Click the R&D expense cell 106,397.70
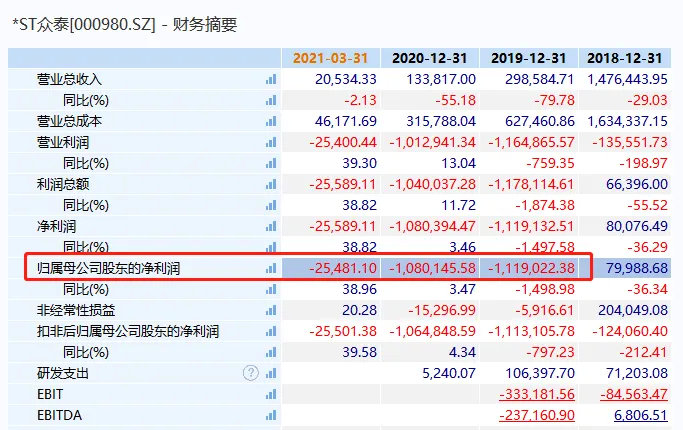Image resolution: width=683 pixels, height=430 pixels. (x=540, y=373)
